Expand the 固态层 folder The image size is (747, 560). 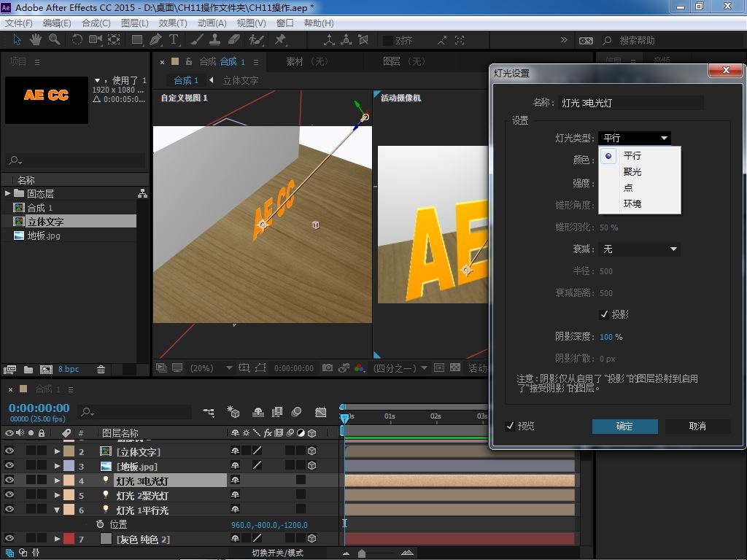(7, 193)
